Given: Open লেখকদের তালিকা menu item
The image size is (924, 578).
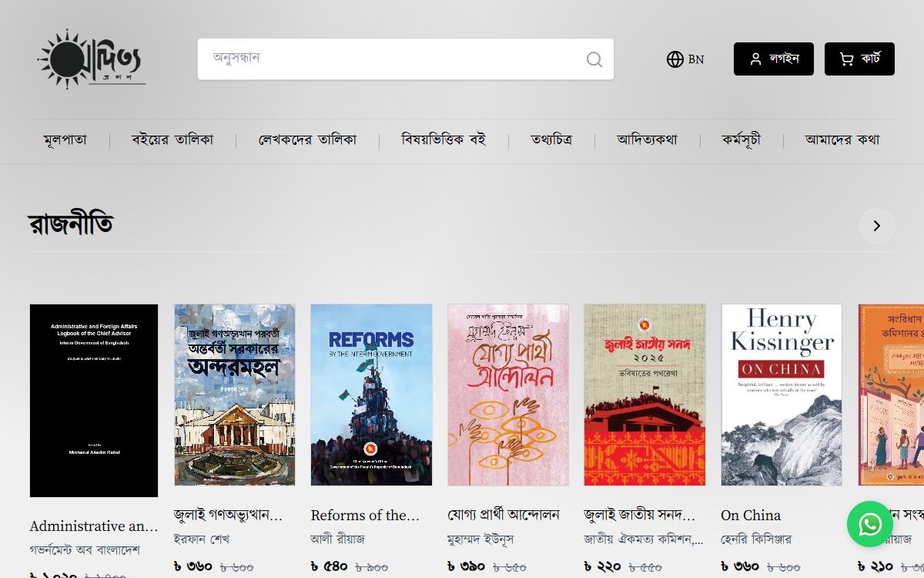Looking at the screenshot, I should click(308, 140).
